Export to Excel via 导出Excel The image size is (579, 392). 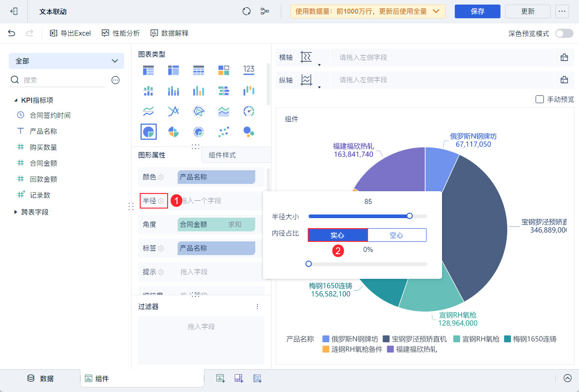point(70,33)
